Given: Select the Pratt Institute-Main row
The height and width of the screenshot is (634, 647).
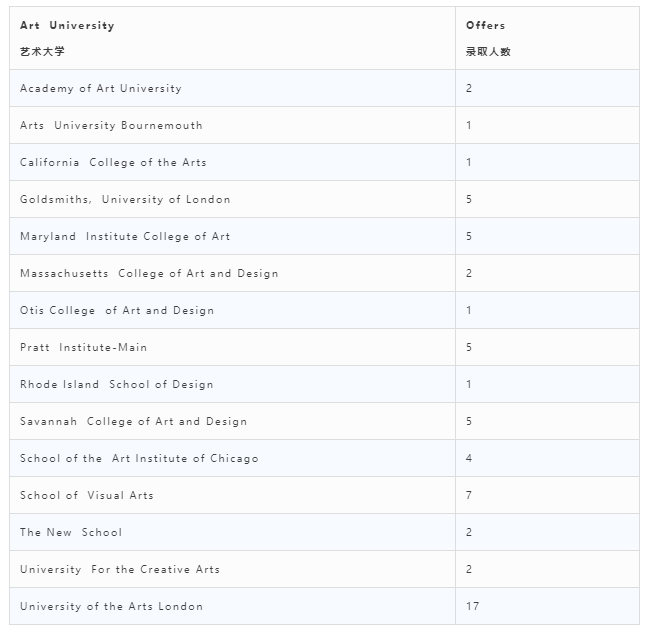Looking at the screenshot, I should click(324, 347).
